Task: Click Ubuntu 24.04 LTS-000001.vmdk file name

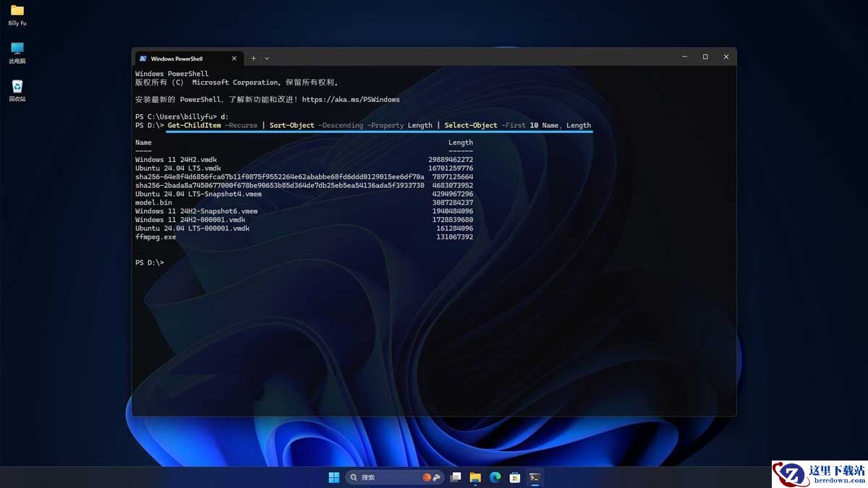Action: coord(192,228)
